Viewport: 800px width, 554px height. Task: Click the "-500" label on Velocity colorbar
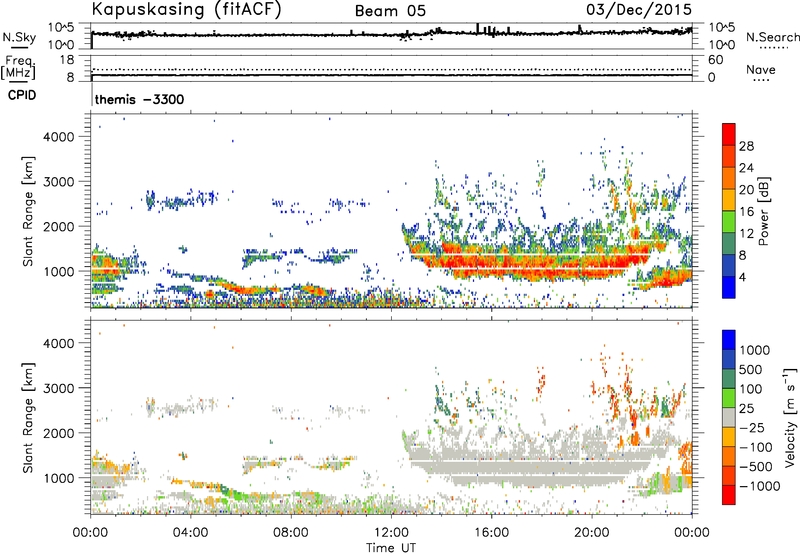pyautogui.click(x=756, y=467)
